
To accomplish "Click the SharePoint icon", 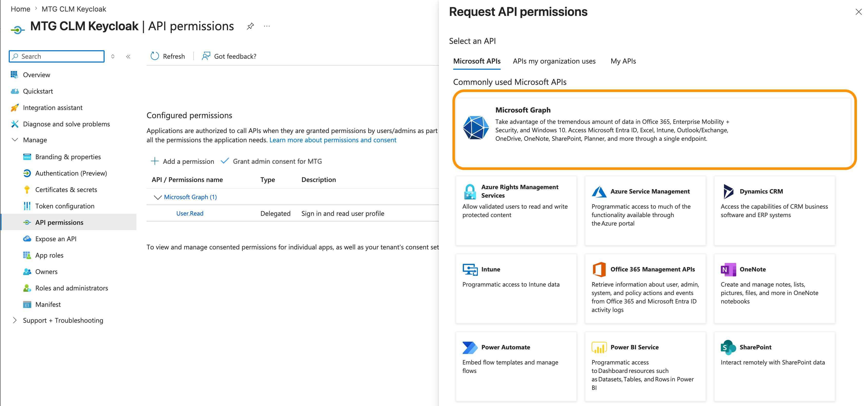I will [728, 347].
